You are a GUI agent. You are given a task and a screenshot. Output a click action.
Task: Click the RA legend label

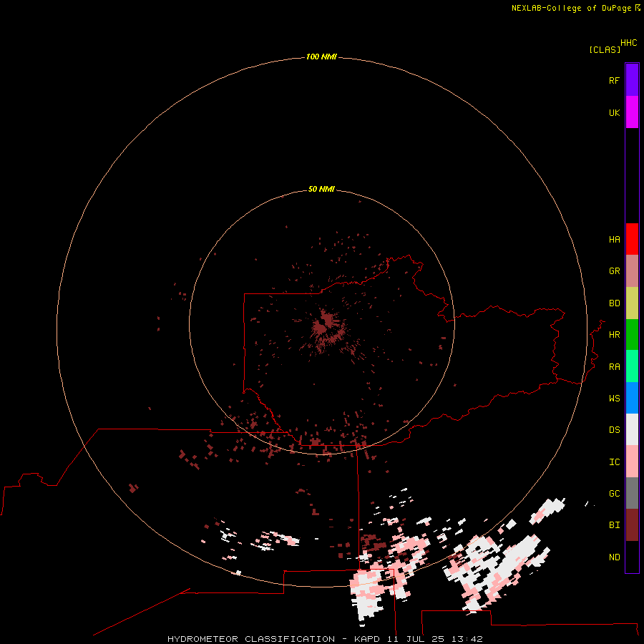pos(614,367)
